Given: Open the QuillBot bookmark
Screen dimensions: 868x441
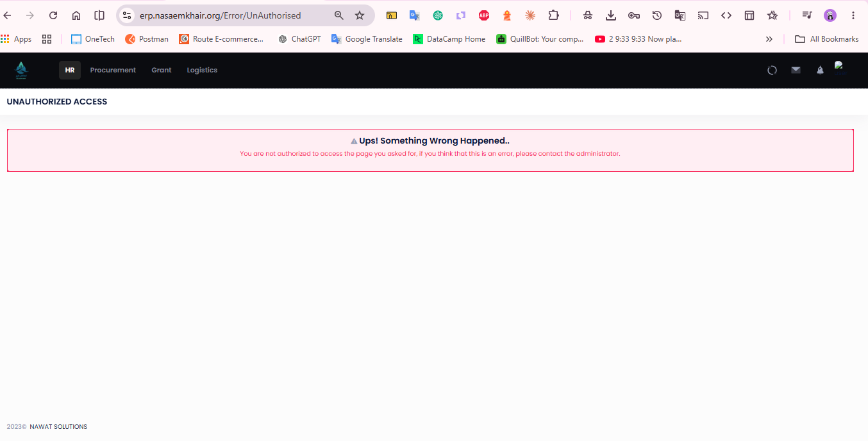Looking at the screenshot, I should pyautogui.click(x=540, y=39).
